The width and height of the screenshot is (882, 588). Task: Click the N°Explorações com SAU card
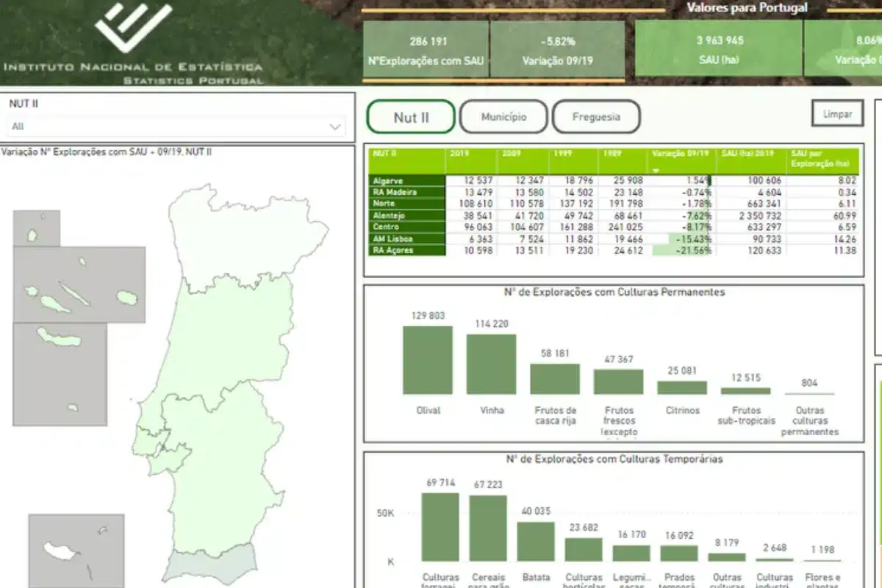(x=426, y=44)
